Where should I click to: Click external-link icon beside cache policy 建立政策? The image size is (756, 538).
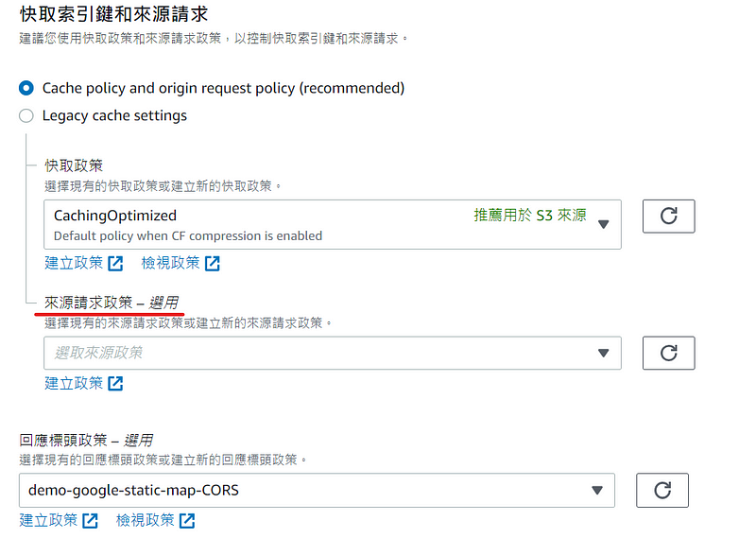(x=115, y=264)
